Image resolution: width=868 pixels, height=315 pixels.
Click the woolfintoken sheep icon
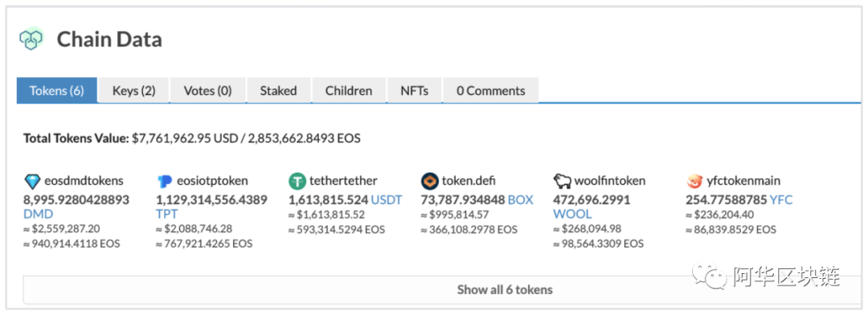pyautogui.click(x=562, y=181)
